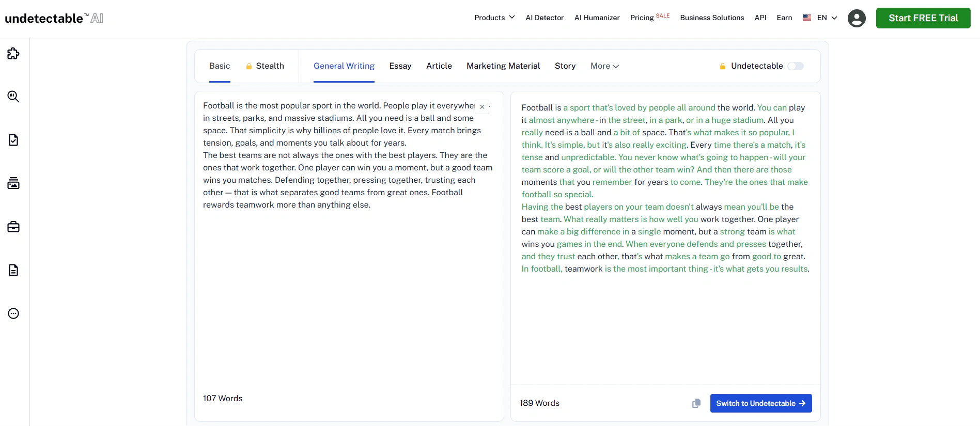Viewport: 980px width, 426px height.
Task: Expand the More writing types dropdown
Action: click(x=604, y=66)
